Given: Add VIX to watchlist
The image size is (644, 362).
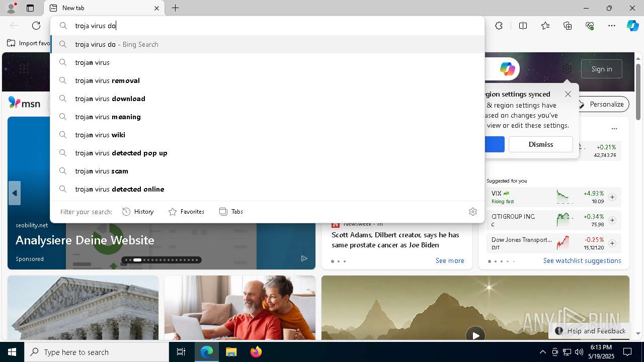Looking at the screenshot, I should pyautogui.click(x=612, y=197).
